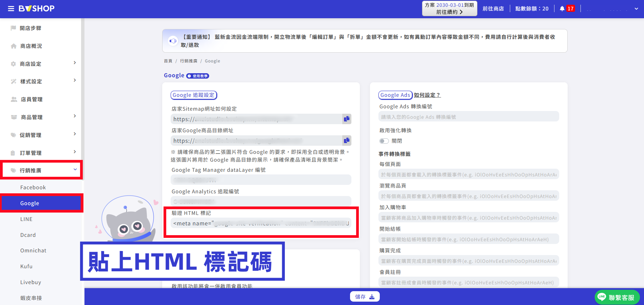Viewport: 644px width, 305px height.
Task: Copy the store Sitemap URL
Action: [x=347, y=119]
